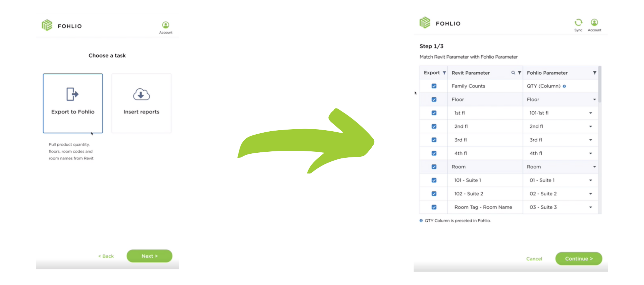Click the Back link

[x=106, y=256]
